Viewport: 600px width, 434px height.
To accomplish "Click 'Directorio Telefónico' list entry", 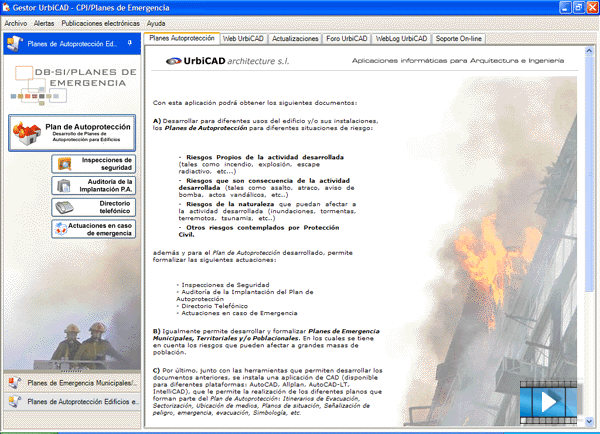I will pyautogui.click(x=214, y=306).
